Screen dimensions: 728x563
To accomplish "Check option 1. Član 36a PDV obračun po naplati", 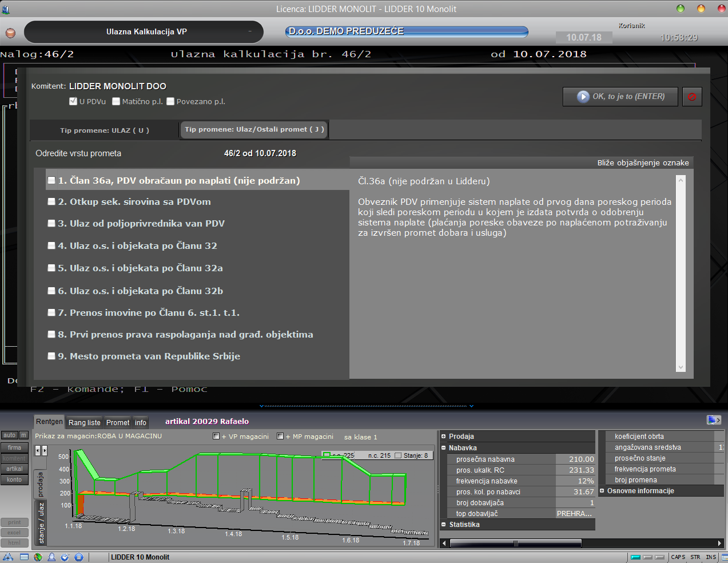I will click(x=51, y=180).
